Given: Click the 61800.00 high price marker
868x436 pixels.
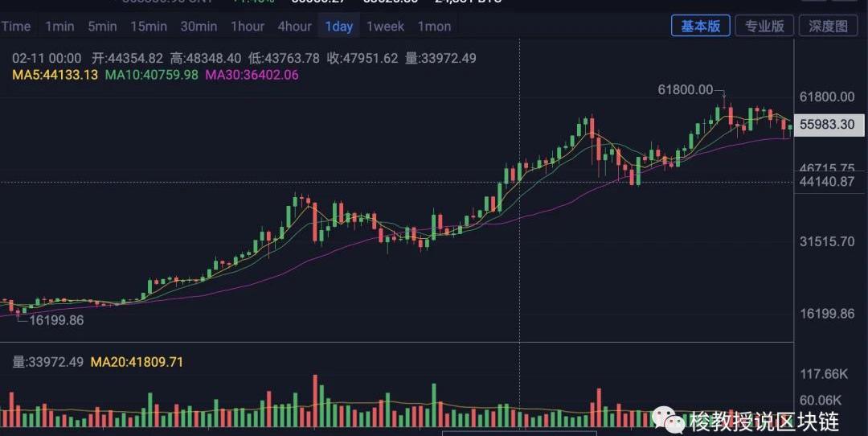Looking at the screenshot, I should [x=685, y=90].
